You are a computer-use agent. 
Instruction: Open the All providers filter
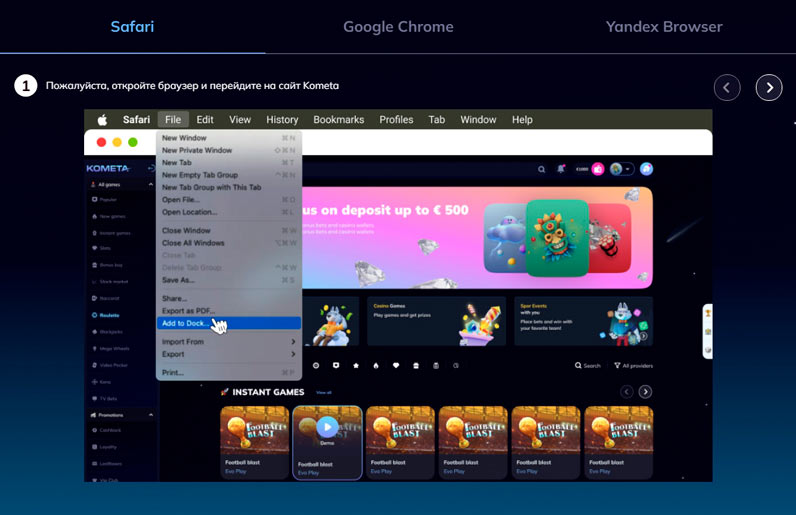click(x=631, y=366)
